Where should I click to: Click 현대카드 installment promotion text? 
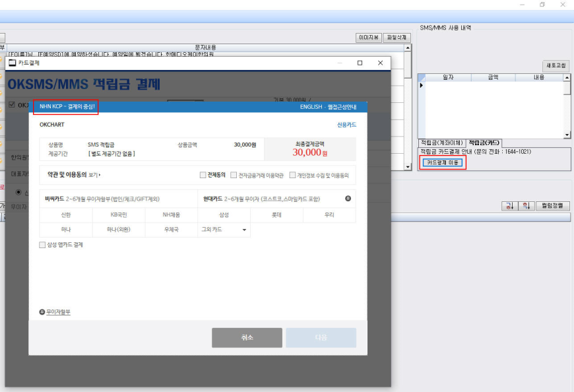tap(261, 199)
